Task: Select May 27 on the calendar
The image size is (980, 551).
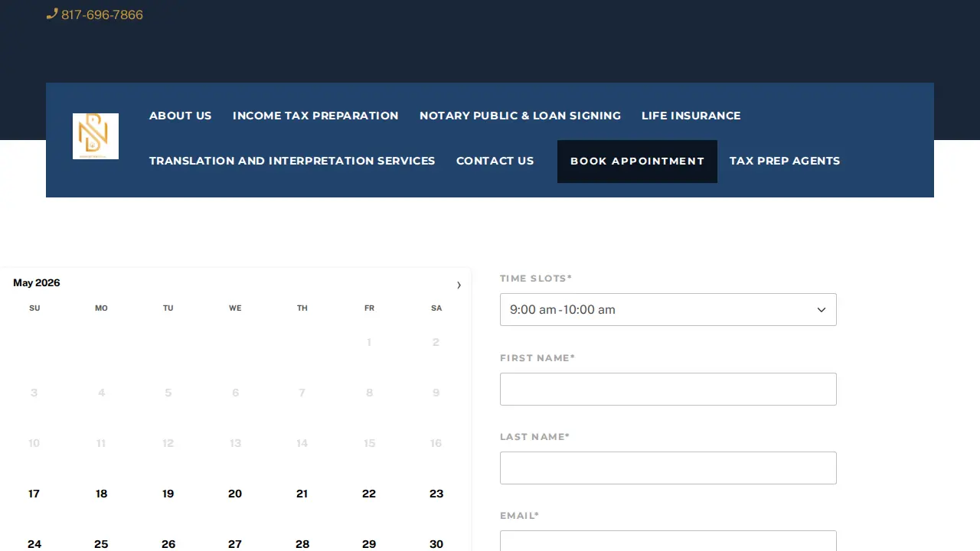Action: tap(235, 543)
